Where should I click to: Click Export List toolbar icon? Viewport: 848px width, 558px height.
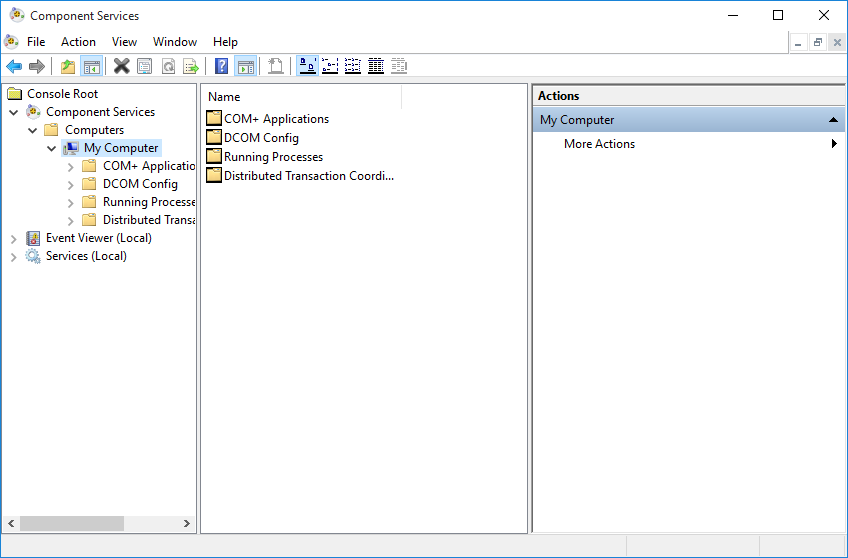tap(190, 66)
